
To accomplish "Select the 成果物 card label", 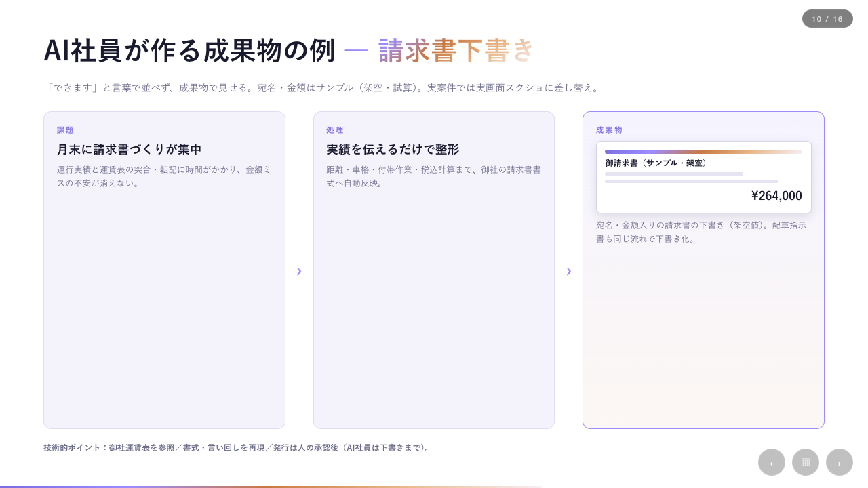I will tap(609, 130).
